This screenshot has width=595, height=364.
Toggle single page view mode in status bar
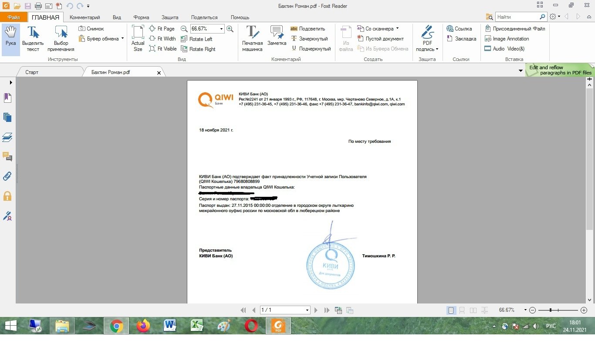click(x=451, y=310)
